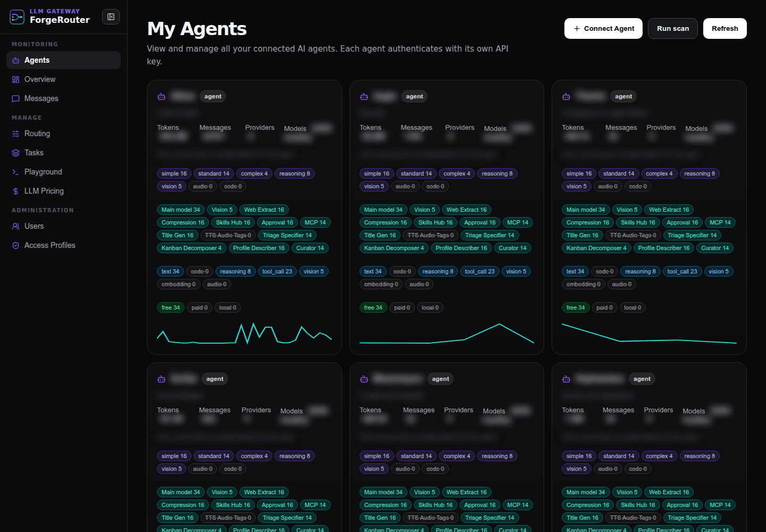Click the "MANAGE" section label
Screen dimensions: 766x532
[x=27, y=118]
